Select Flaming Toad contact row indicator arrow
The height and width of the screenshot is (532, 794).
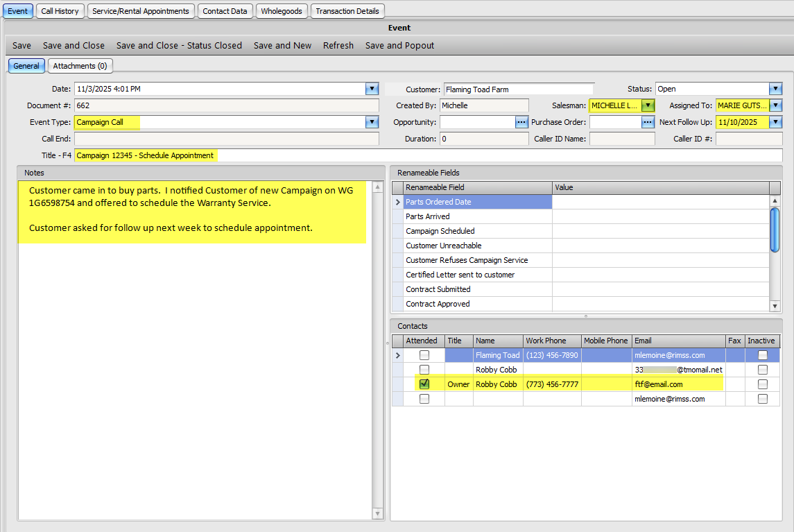pos(398,355)
